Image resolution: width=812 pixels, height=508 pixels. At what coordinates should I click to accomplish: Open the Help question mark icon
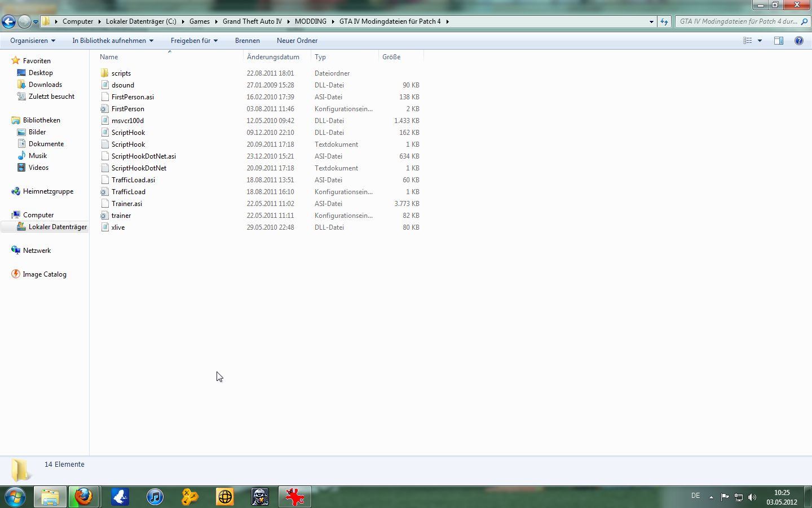(x=798, y=41)
